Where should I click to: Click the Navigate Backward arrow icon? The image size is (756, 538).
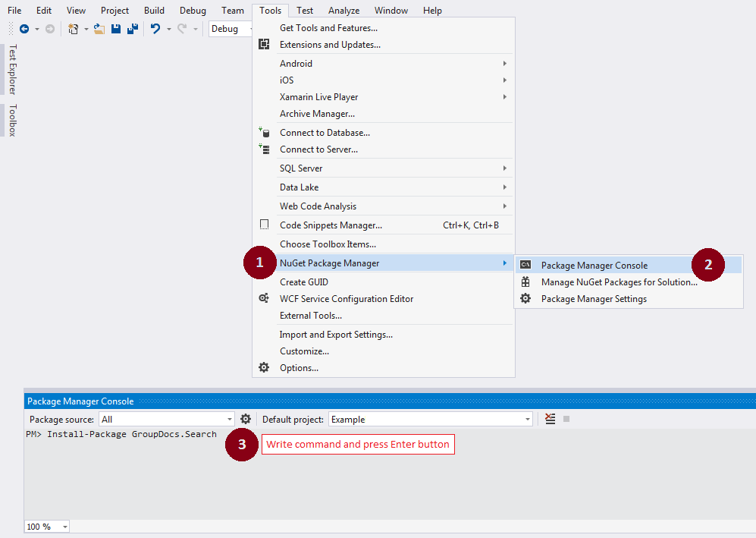(24, 29)
